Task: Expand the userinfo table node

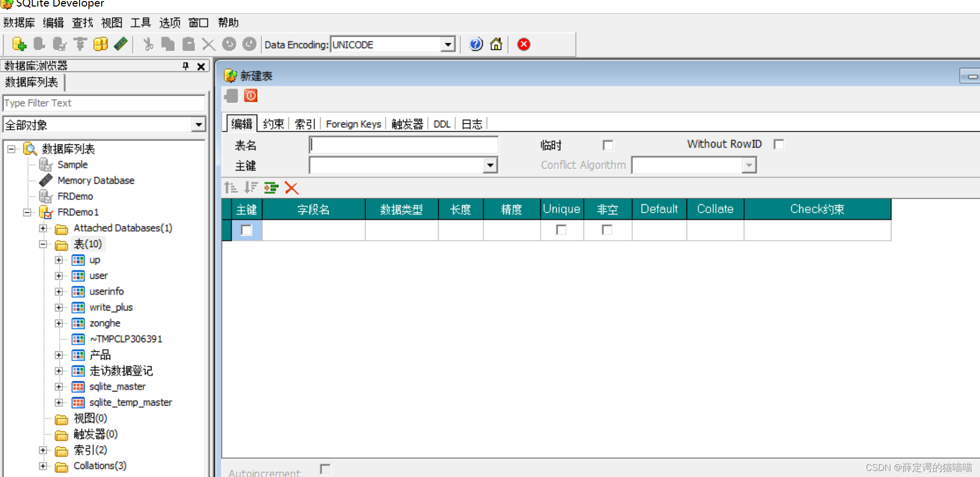Action: 59,291
